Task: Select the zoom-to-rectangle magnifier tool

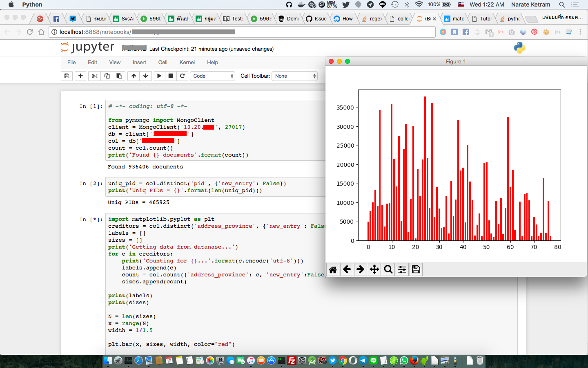Action: (388, 269)
